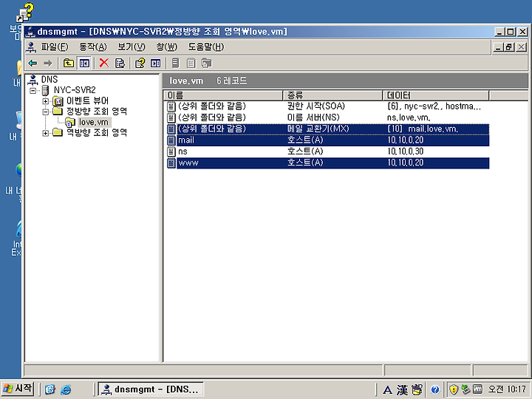Click the record icon of the MX row
This screenshot has width=532, height=399.
click(x=171, y=129)
